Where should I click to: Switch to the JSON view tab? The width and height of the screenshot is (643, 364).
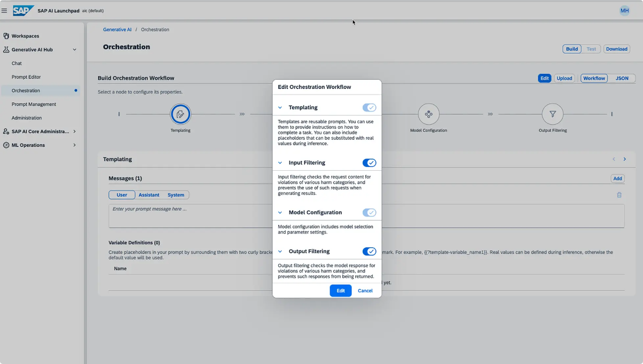coord(622,78)
